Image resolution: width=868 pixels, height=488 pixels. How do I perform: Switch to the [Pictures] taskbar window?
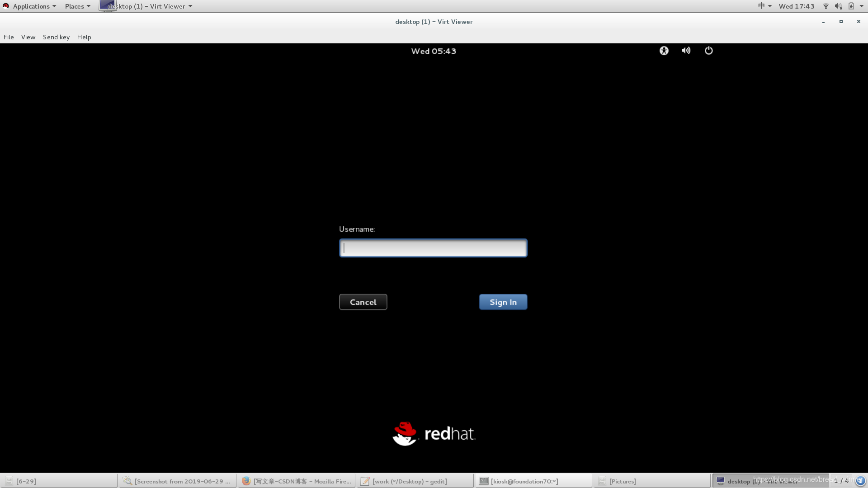[651, 481]
